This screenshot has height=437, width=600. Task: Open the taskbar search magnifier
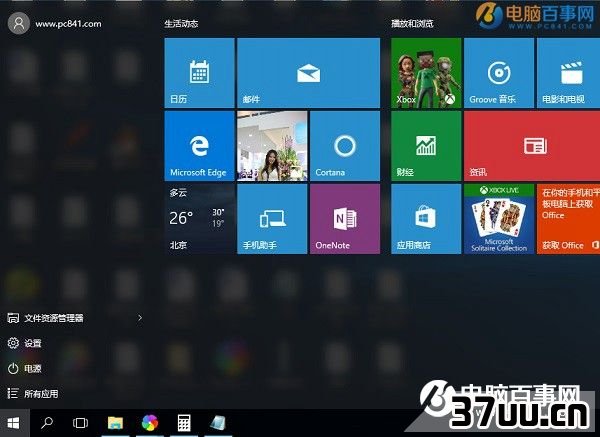tap(47, 423)
